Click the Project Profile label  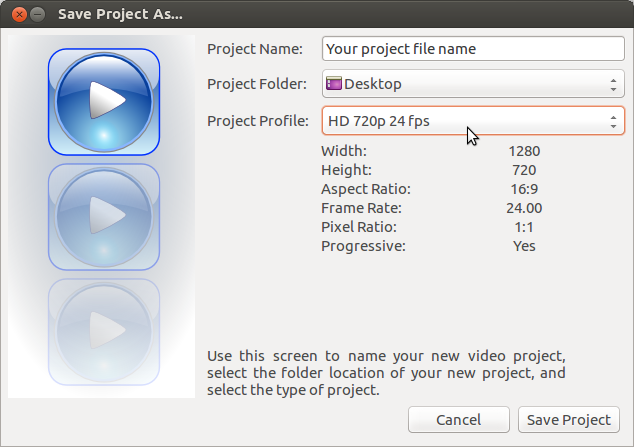(x=258, y=121)
